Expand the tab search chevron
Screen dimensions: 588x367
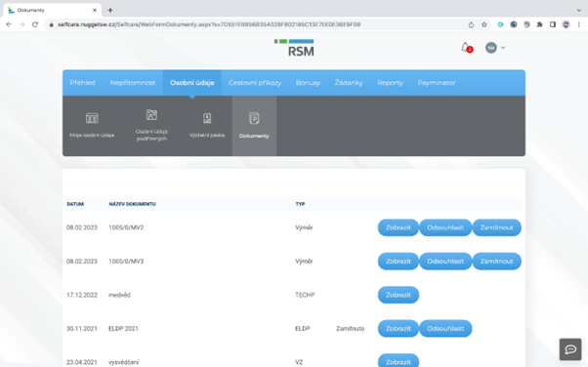tap(579, 10)
